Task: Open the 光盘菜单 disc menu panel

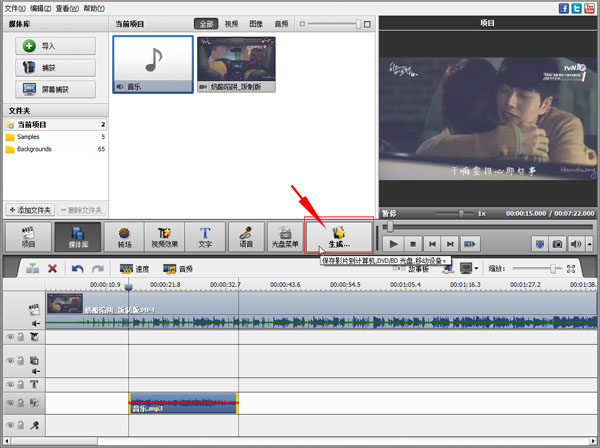Action: [286, 236]
